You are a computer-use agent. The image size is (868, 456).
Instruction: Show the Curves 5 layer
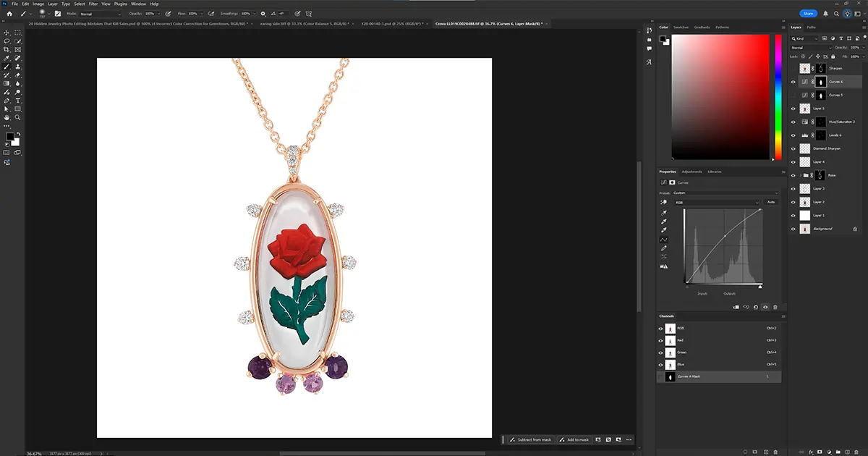[x=793, y=95]
